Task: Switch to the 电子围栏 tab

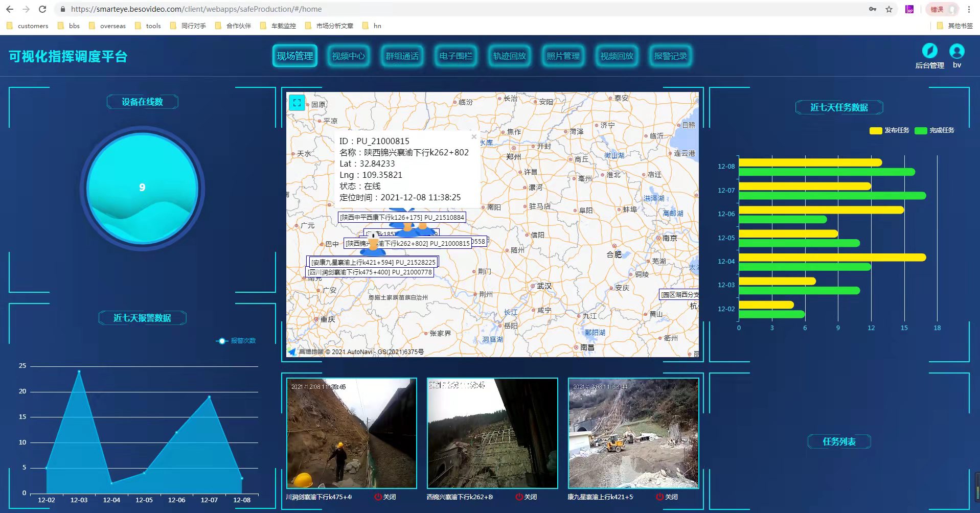Action: [455, 56]
